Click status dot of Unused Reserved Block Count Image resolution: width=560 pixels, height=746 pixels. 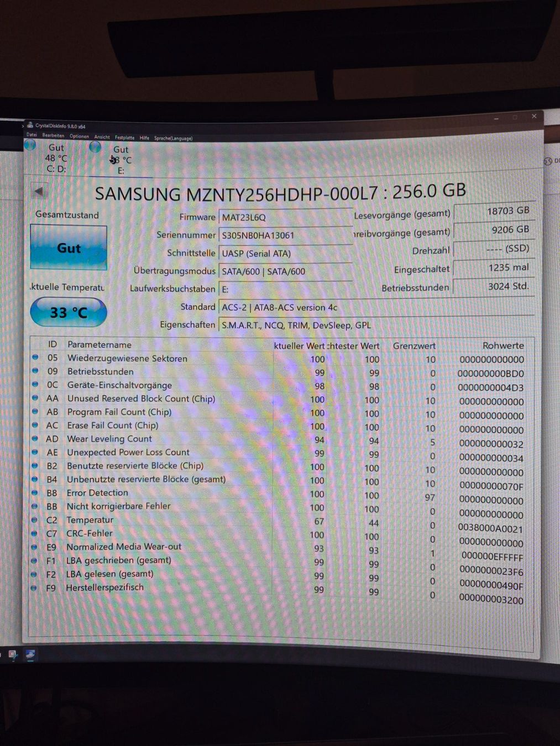tap(36, 398)
